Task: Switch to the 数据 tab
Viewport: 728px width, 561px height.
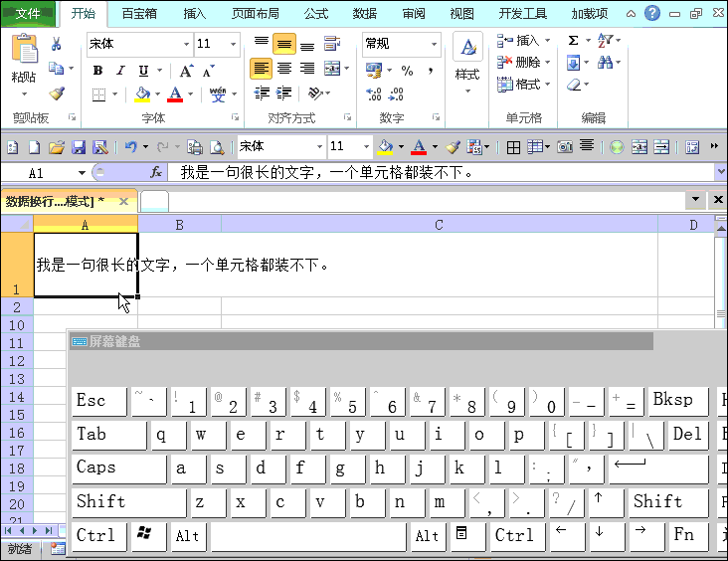Action: [x=364, y=14]
